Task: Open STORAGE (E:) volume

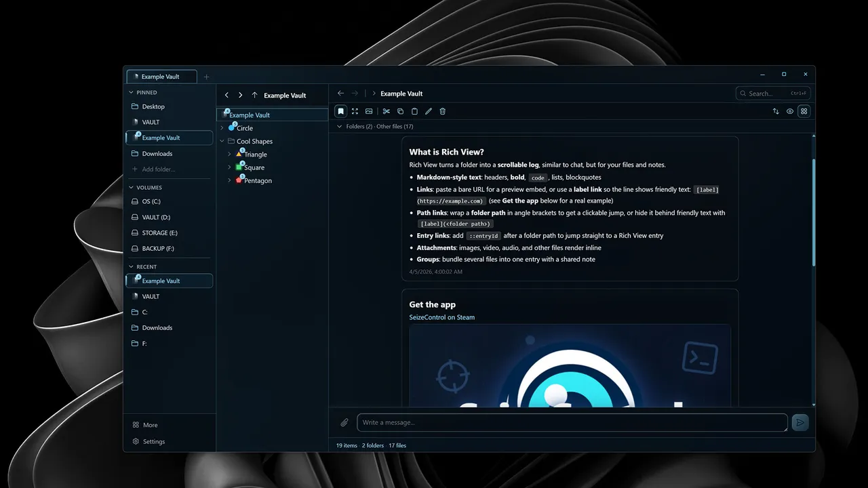Action: tap(170, 233)
